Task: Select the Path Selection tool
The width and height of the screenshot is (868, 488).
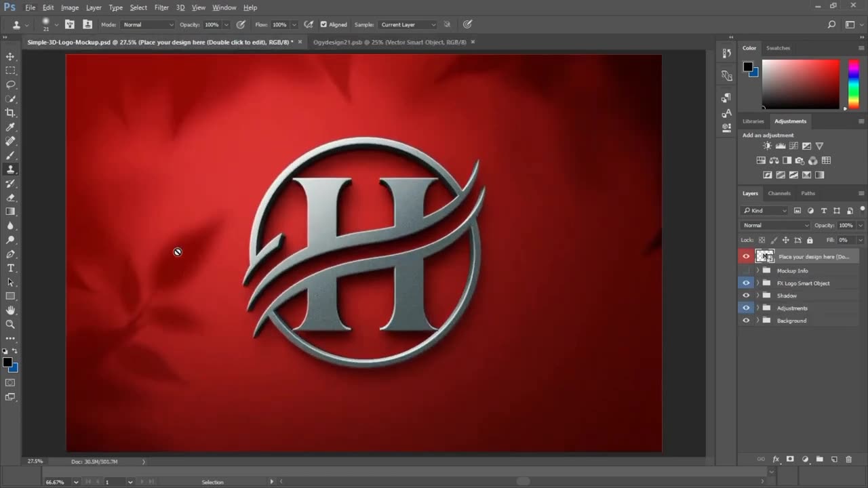Action: (10, 282)
